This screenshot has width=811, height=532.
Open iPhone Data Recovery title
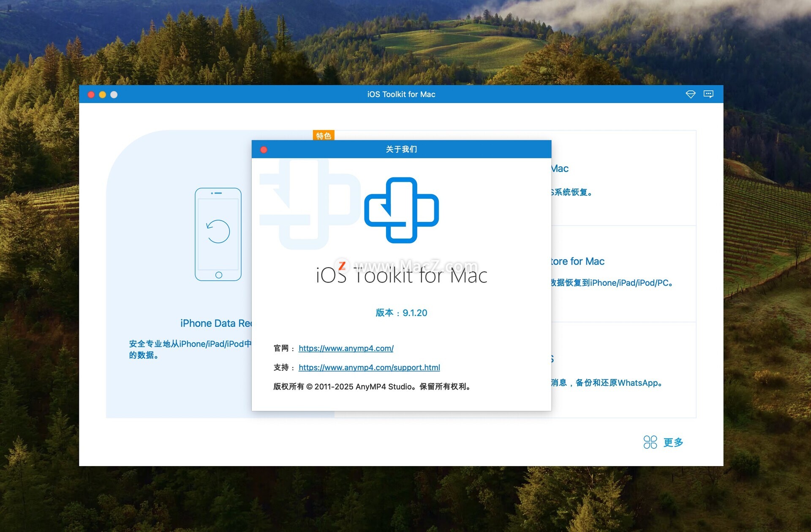coord(216,323)
